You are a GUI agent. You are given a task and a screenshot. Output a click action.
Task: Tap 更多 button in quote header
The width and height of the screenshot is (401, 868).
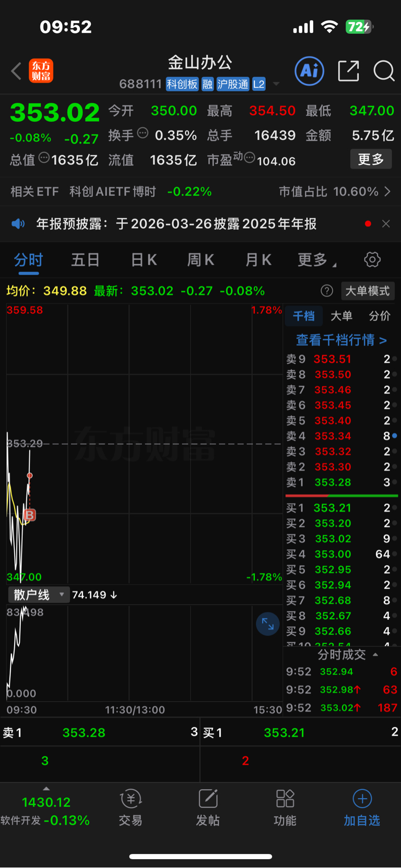(x=371, y=159)
